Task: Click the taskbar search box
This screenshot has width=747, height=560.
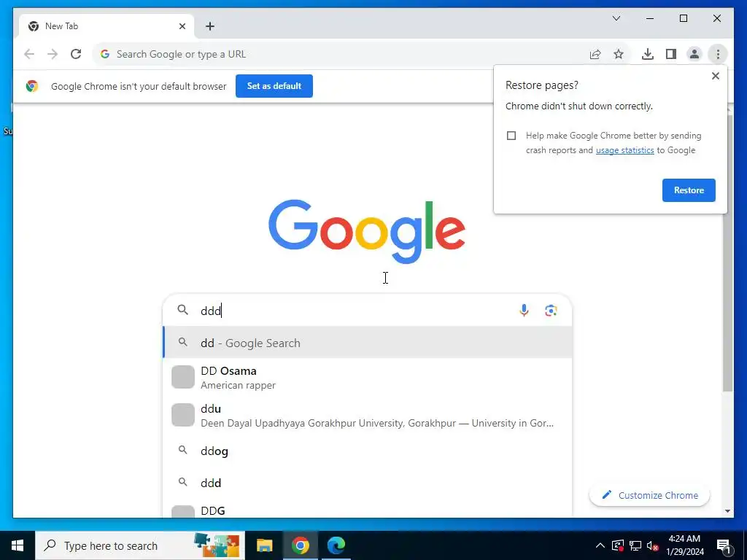Action: [140, 545]
